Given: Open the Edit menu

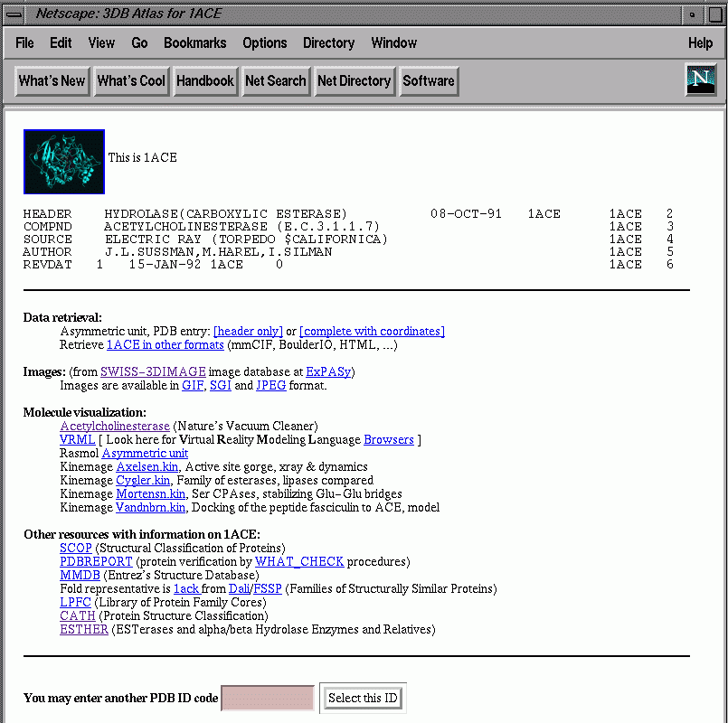Looking at the screenshot, I should point(61,42).
